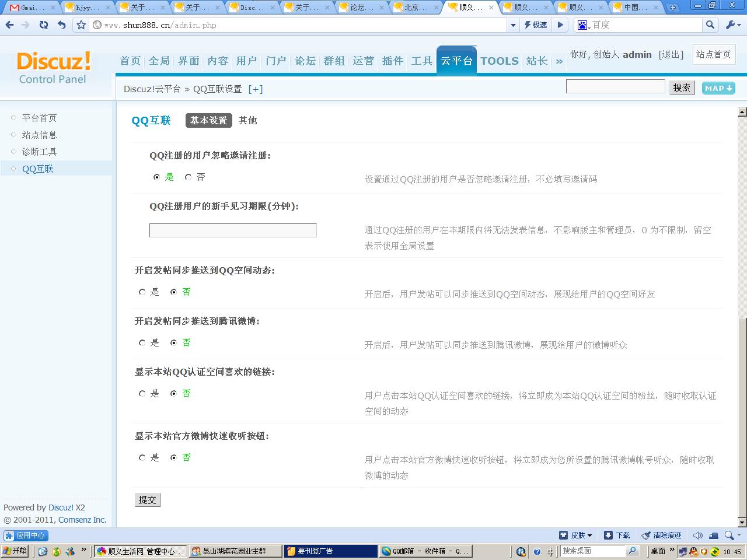Viewport: 747px width, 560px height.
Task: Reload the page with the refresh icon
Action: pos(44,25)
